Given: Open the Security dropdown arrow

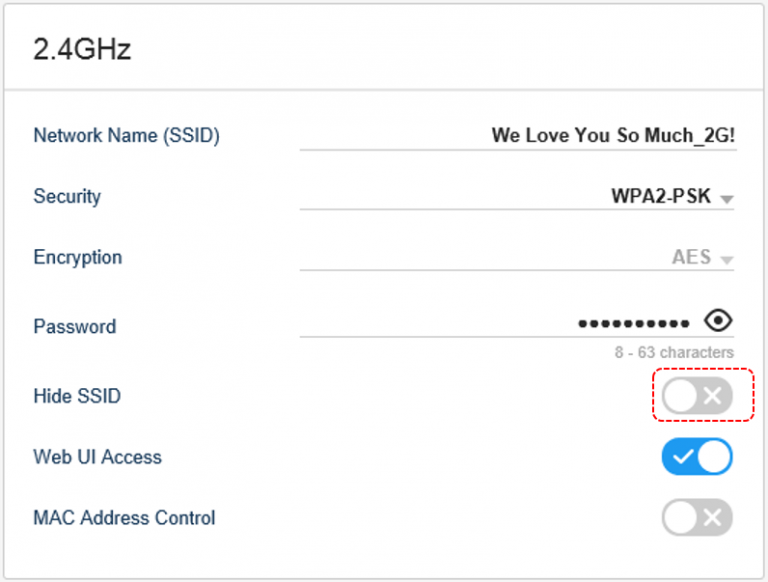Looking at the screenshot, I should coord(727,199).
